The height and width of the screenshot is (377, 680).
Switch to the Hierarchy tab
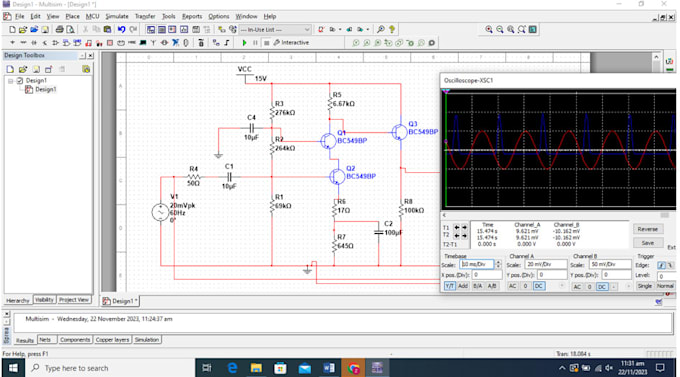(x=18, y=300)
